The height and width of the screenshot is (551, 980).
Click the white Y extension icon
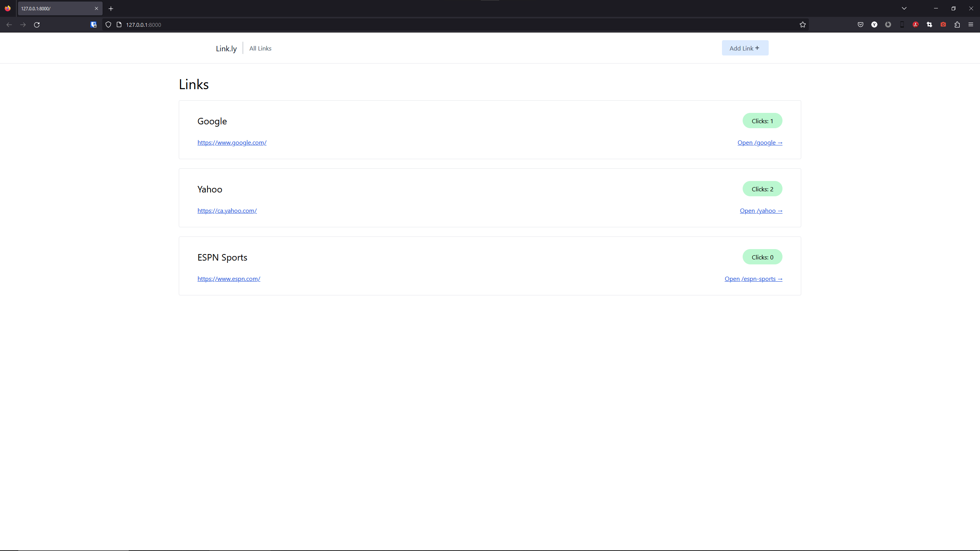[x=874, y=24]
